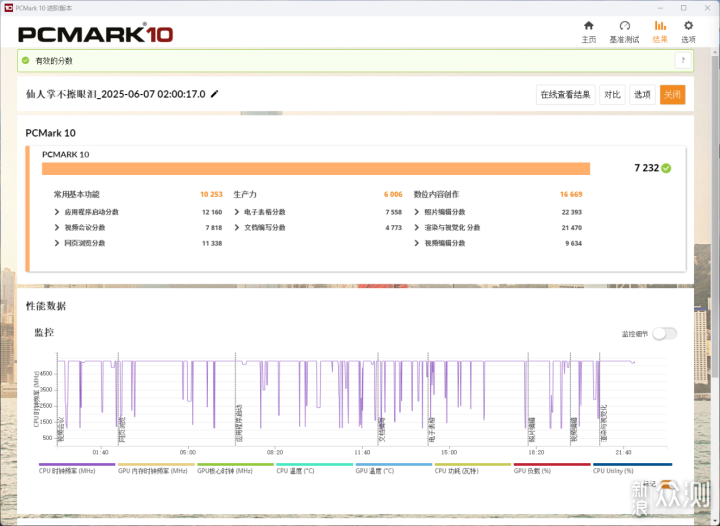Click the 视频编辑 marker on chart
The width and height of the screenshot is (720, 526).
coord(574,430)
